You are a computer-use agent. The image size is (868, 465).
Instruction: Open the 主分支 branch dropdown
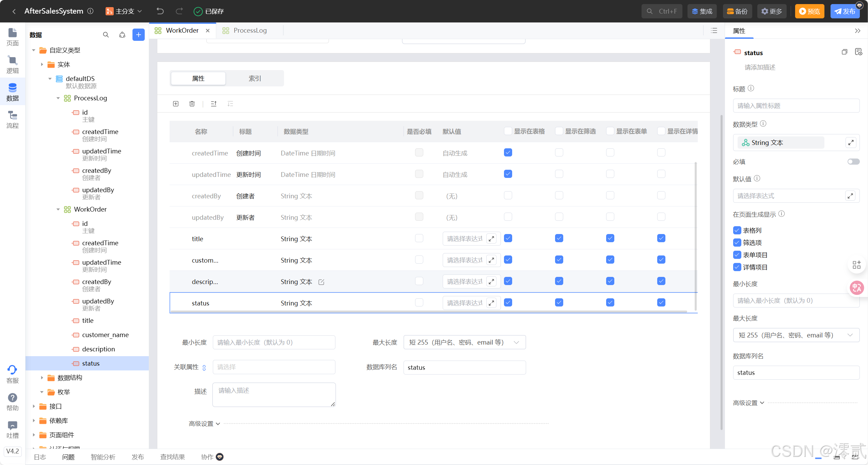coord(124,11)
